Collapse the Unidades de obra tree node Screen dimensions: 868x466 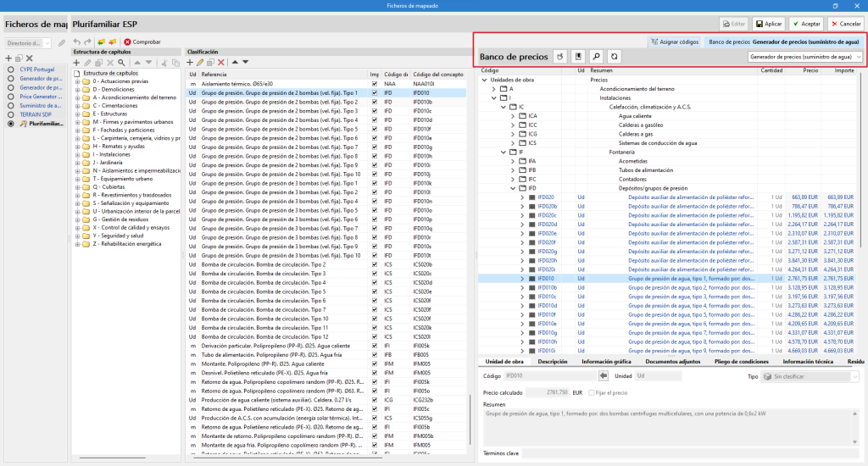[x=484, y=80]
